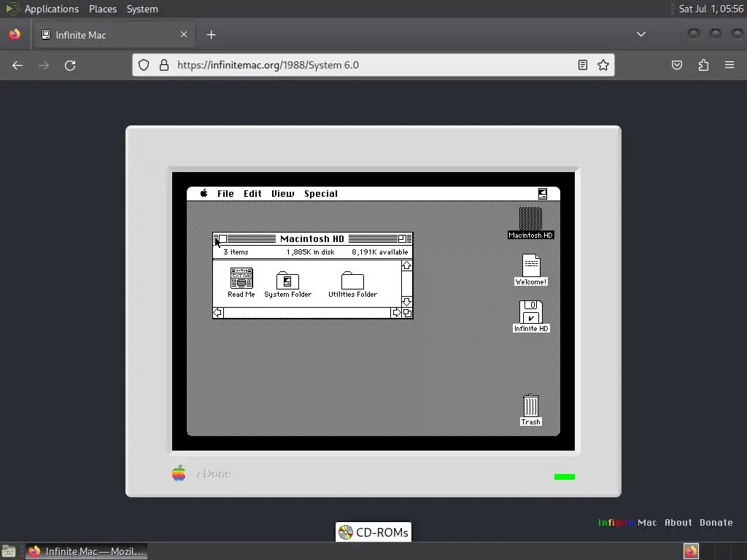Expand the list all tabs dropdown
This screenshot has height=560, width=747.
pos(641,34)
